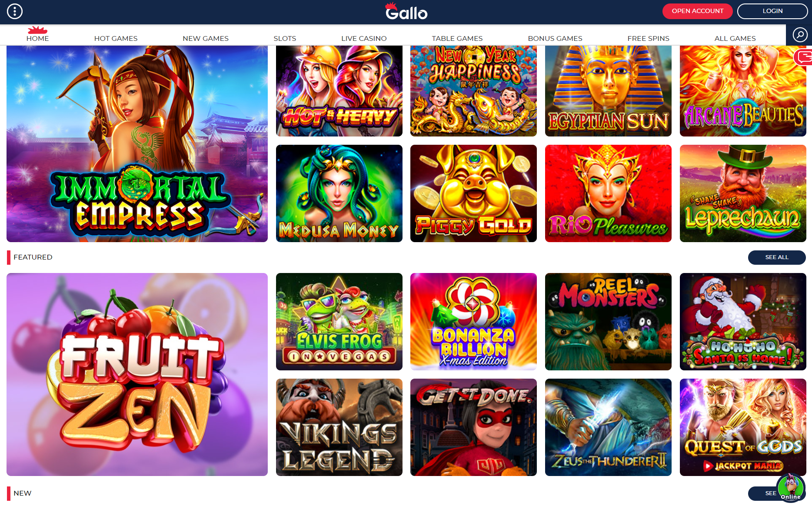Open the Hot Games tab
The image size is (812, 506).
pos(116,38)
